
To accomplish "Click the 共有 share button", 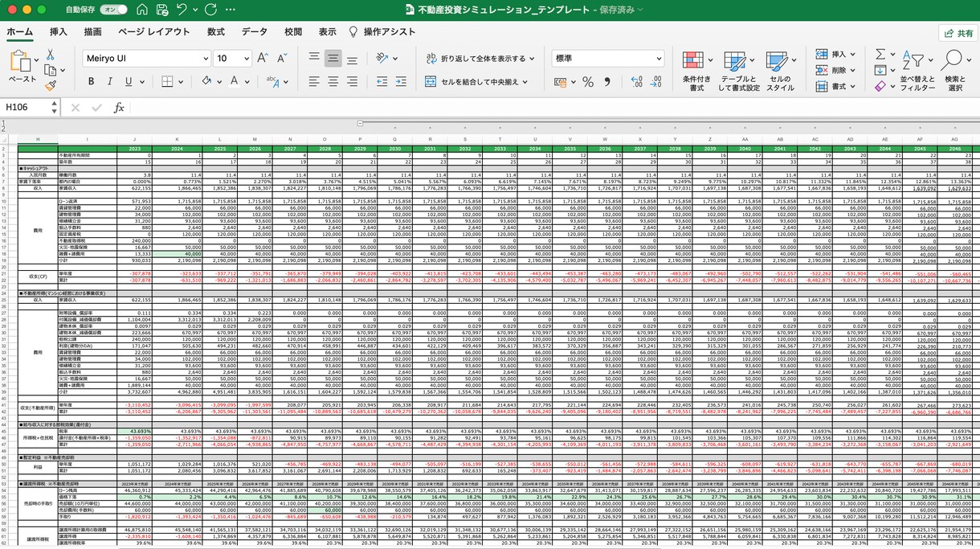I will coord(958,33).
